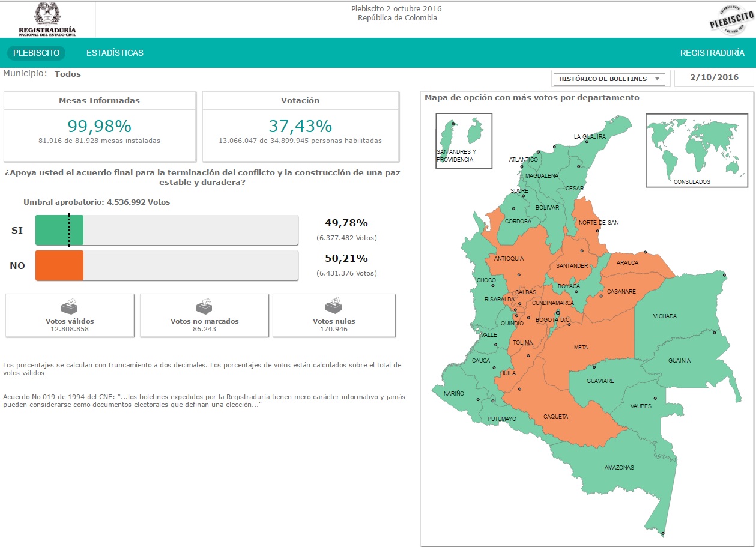Click the Registraduría Nacional logo
Viewport: 756px width, 547px height.
point(47,19)
